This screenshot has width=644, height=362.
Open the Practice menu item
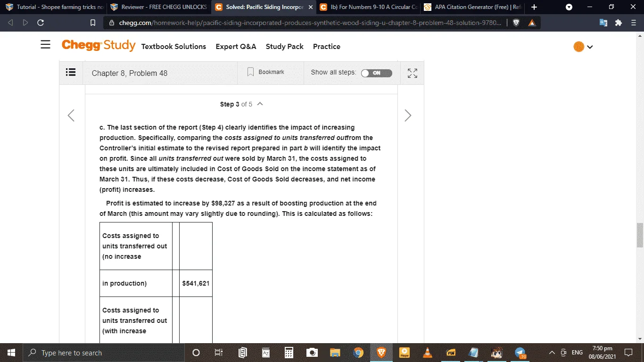click(x=327, y=46)
